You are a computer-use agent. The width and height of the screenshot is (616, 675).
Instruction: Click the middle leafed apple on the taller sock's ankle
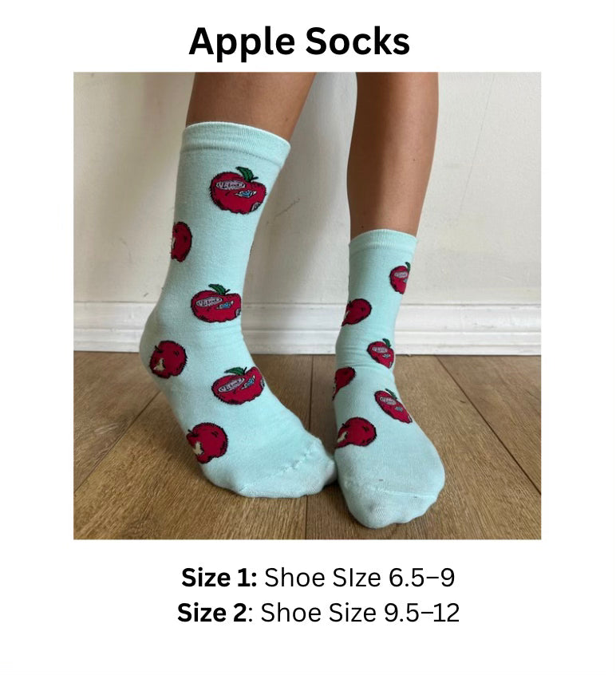tap(216, 303)
